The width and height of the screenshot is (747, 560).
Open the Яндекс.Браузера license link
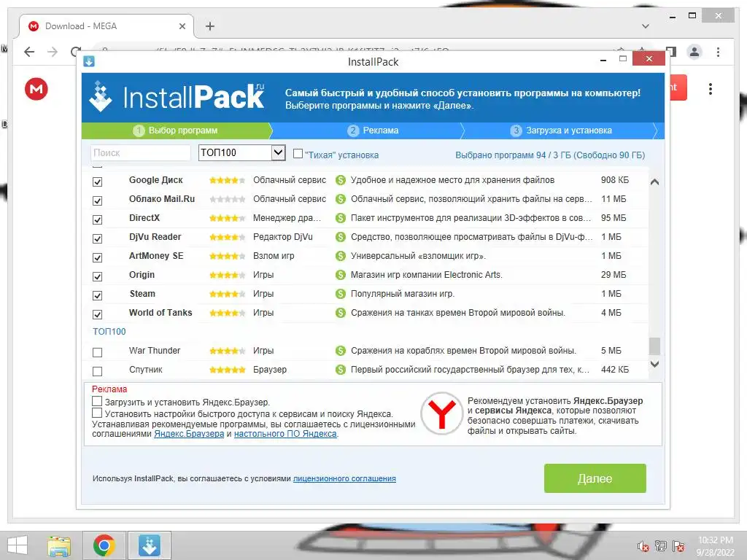(x=189, y=434)
